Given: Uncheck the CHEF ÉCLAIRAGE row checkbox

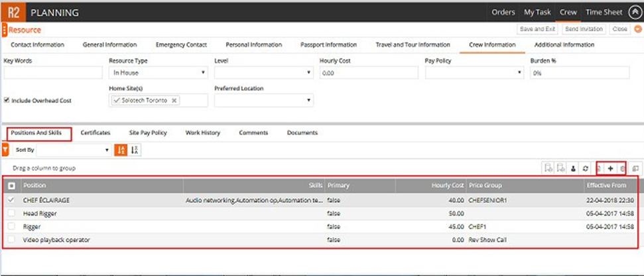Looking at the screenshot, I should click(x=11, y=200).
